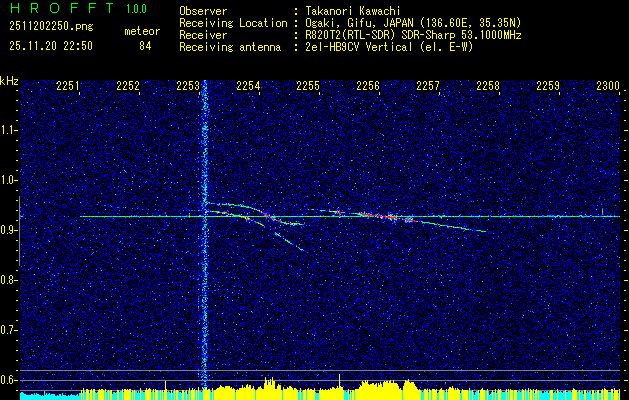Click the 'Receiving Location' label

(x=233, y=23)
